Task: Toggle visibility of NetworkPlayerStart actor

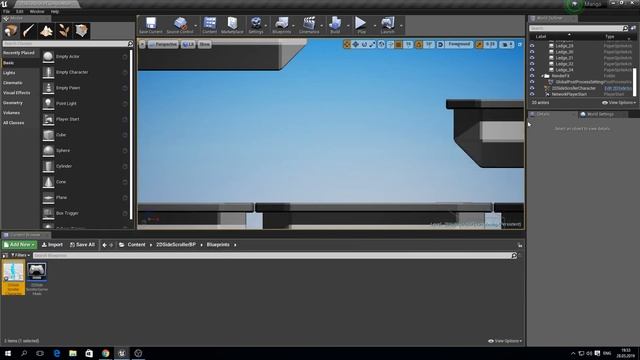Action: click(532, 94)
